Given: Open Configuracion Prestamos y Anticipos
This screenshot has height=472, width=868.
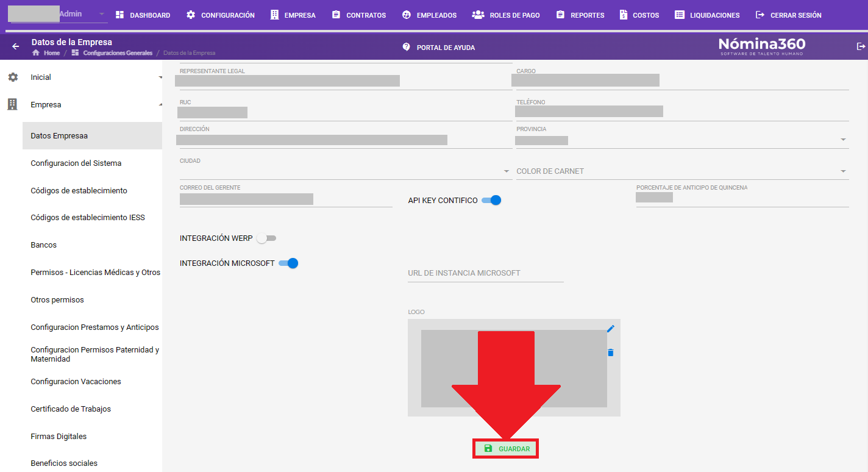Looking at the screenshot, I should pos(92,327).
